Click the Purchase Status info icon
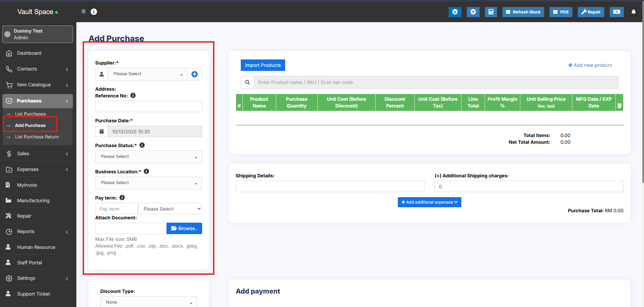The width and height of the screenshot is (644, 307). pyautogui.click(x=142, y=145)
